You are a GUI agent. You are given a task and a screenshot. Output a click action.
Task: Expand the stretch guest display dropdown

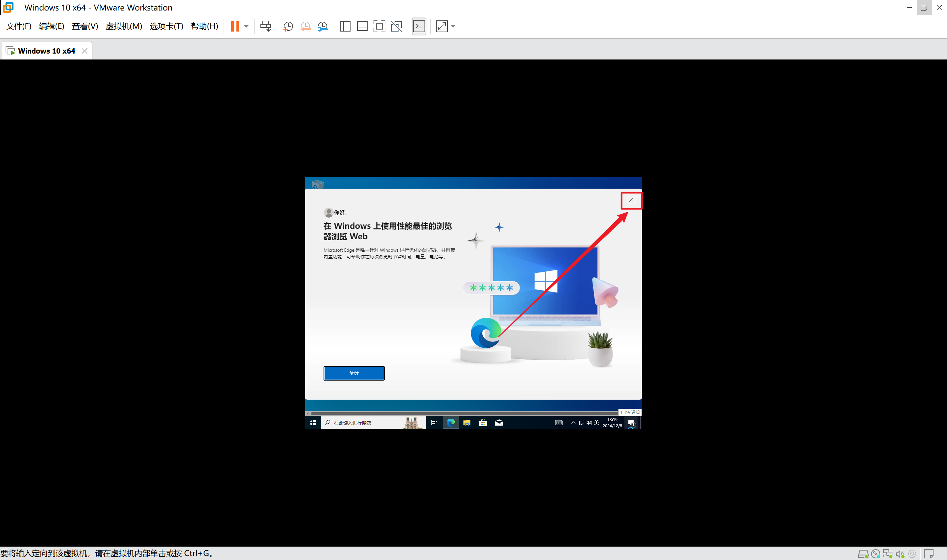click(x=453, y=26)
